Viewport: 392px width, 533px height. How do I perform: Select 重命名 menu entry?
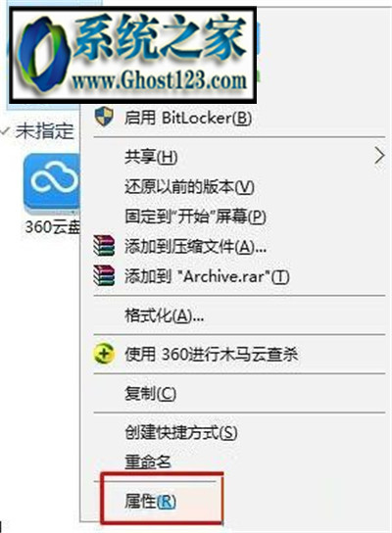148,461
